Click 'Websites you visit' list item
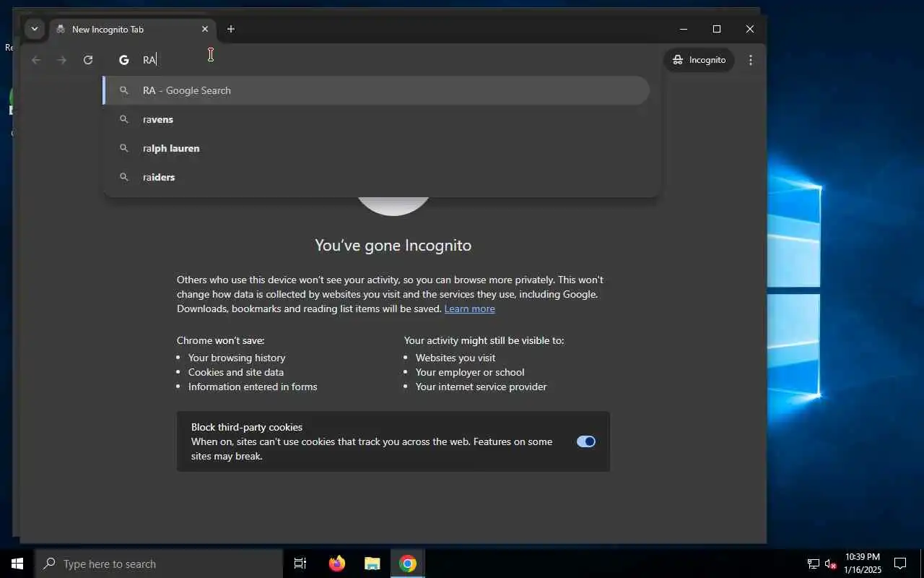This screenshot has width=924, height=578. pos(456,358)
